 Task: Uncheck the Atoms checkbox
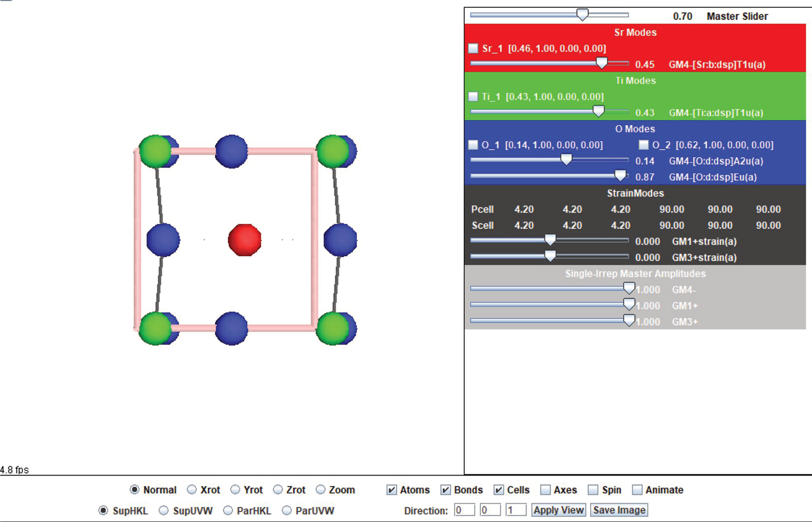391,490
